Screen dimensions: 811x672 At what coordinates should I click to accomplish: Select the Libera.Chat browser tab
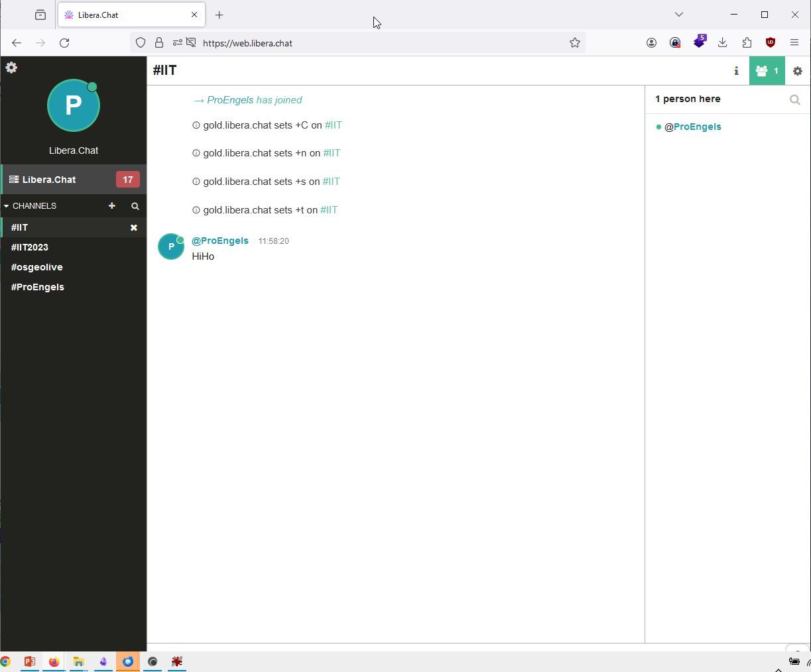coord(131,15)
